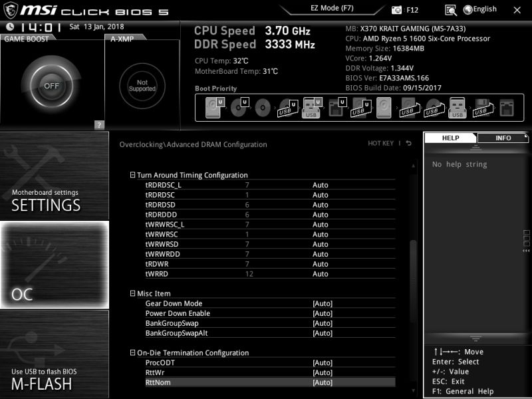The image size is (532, 399).
Task: Edit the tRDRDSC Auto value field
Action: coord(320,195)
